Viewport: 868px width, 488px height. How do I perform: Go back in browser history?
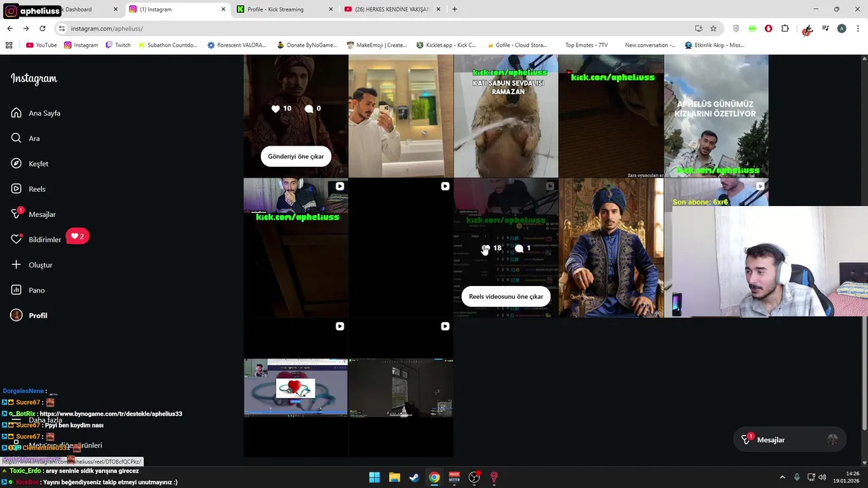tap(9, 28)
